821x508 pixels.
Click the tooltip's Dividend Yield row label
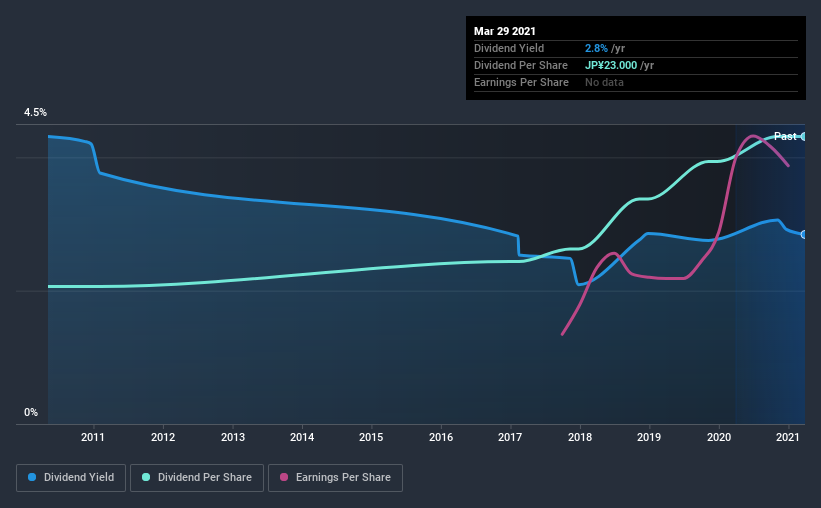(x=509, y=48)
